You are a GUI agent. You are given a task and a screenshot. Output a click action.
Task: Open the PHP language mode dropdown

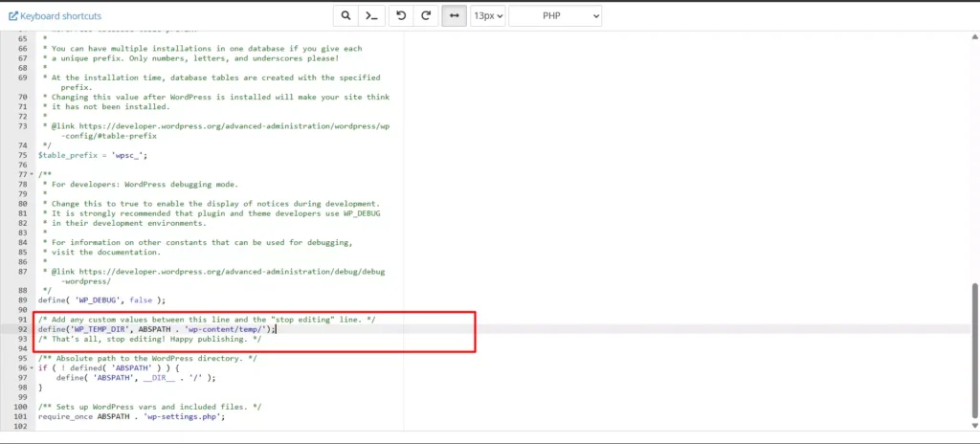[x=555, y=16]
